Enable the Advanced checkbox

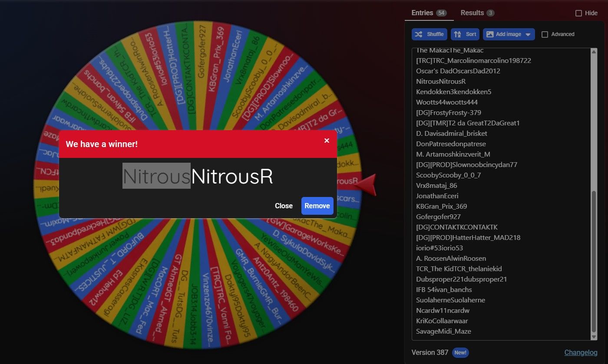(x=545, y=34)
